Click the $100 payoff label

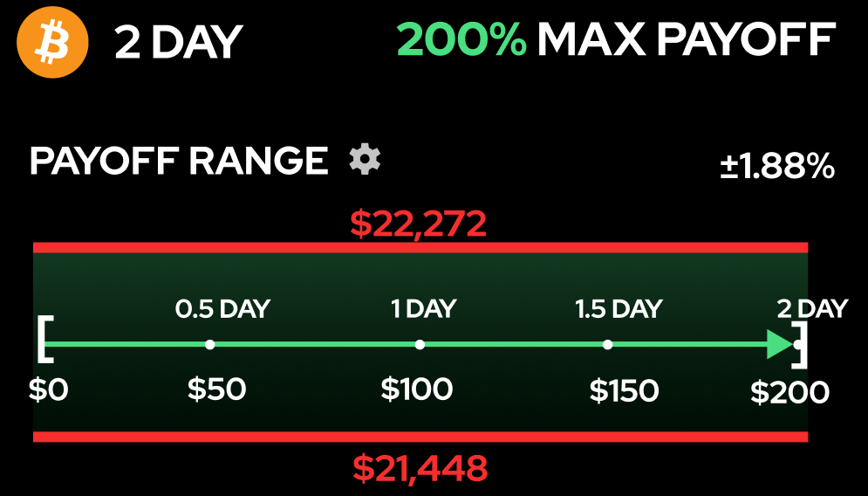pyautogui.click(x=417, y=389)
